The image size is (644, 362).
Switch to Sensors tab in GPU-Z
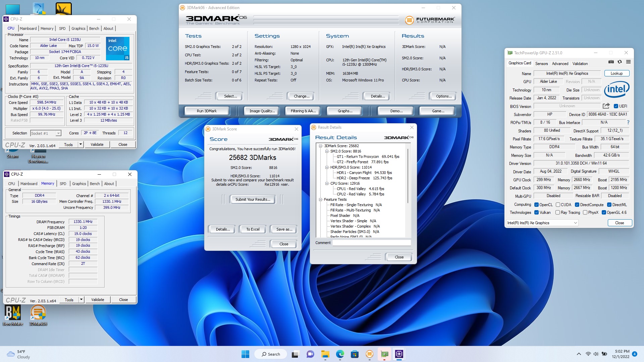[x=541, y=63]
